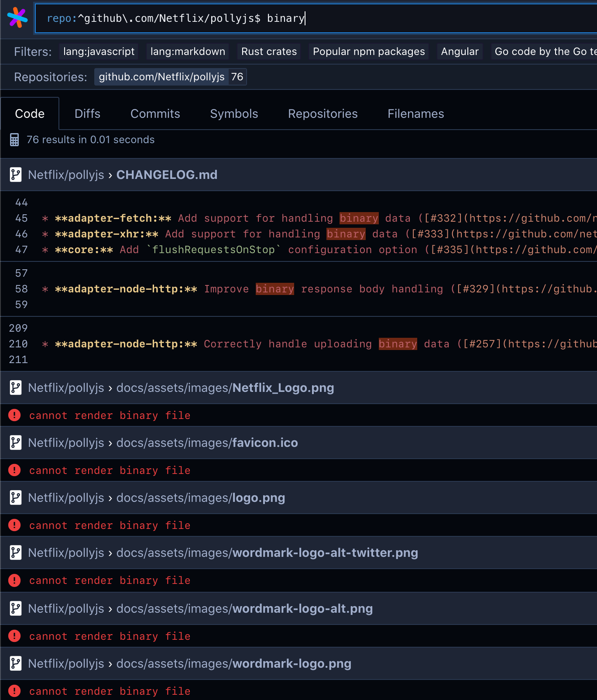Viewport: 597px width, 700px height.
Task: Click the calculator icon beside results count
Action: pos(14,140)
